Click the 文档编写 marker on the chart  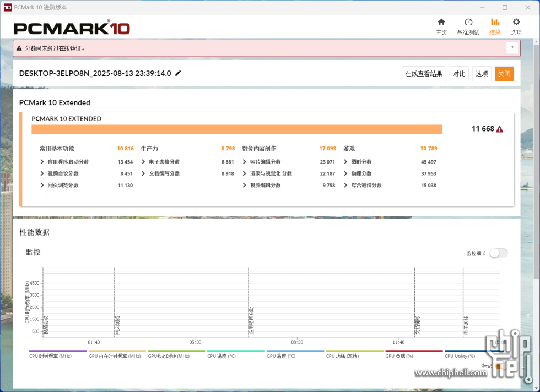click(418, 325)
